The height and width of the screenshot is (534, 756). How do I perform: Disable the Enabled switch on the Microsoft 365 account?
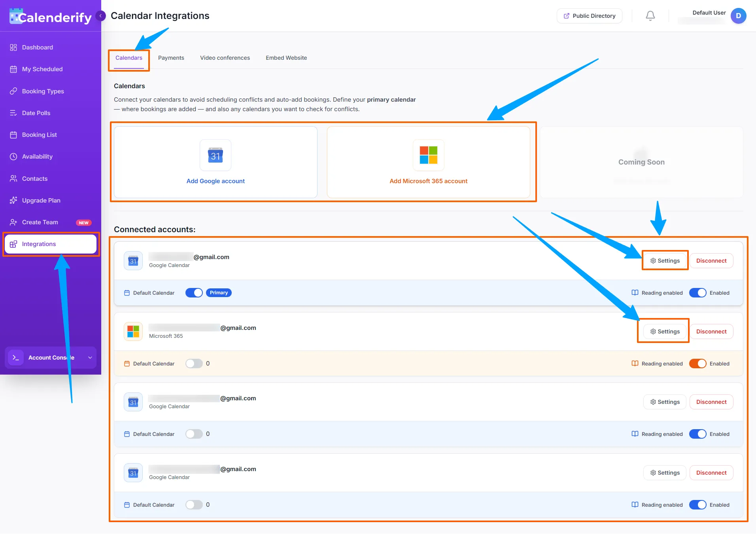point(698,363)
